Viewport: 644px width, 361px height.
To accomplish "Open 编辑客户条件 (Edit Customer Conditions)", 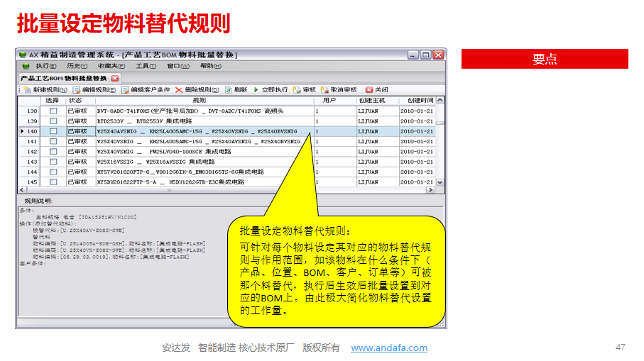I will click(x=125, y=90).
